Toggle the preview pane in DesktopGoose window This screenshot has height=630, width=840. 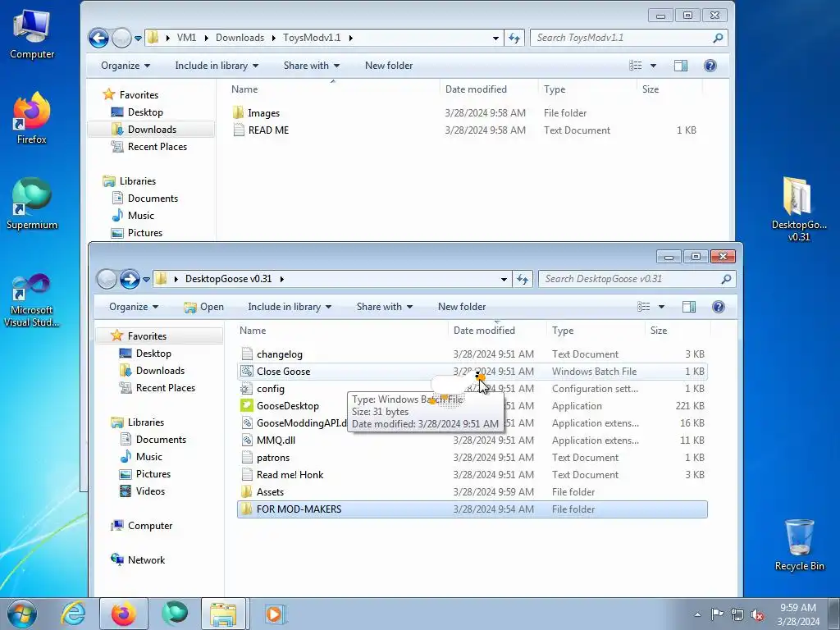689,307
